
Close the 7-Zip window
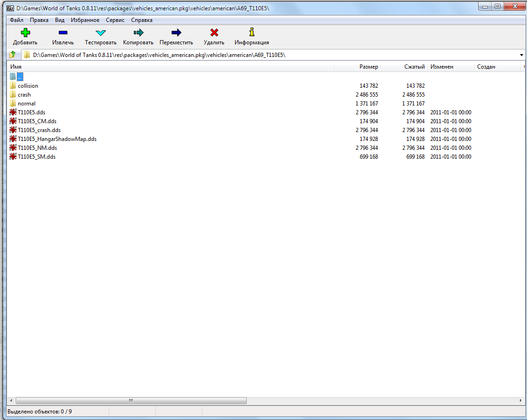[514, 7]
